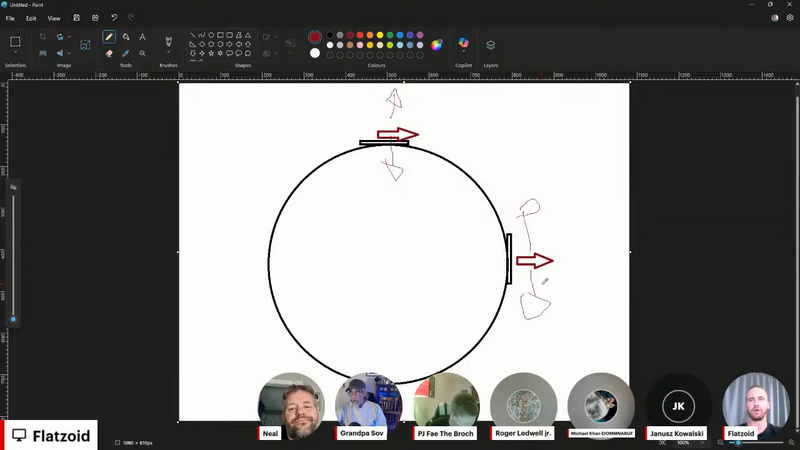
Task: Select the Five-point star shape
Action: point(211,53)
